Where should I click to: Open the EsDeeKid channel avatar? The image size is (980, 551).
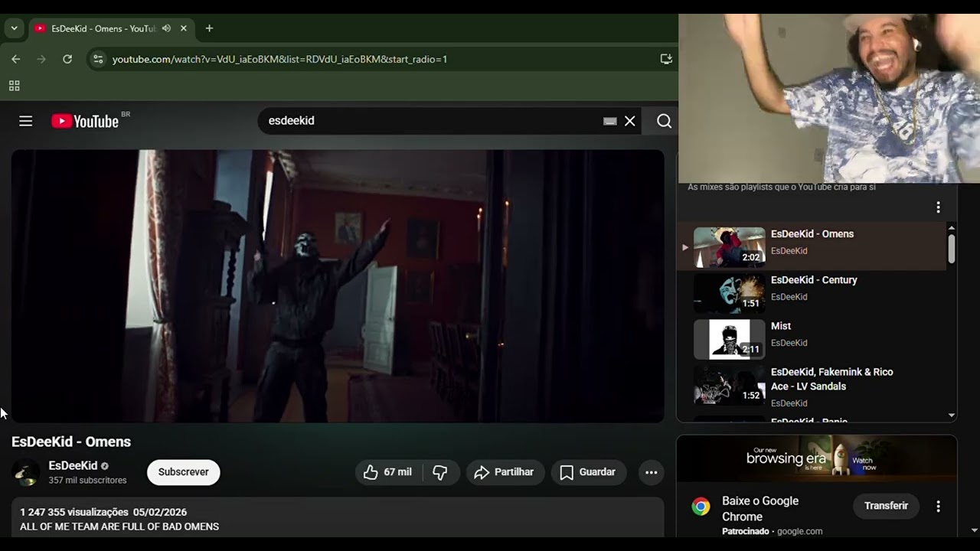(x=25, y=473)
